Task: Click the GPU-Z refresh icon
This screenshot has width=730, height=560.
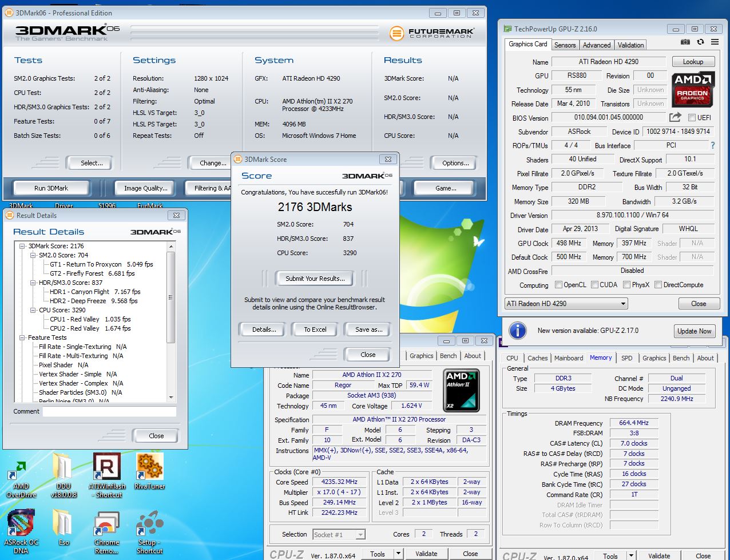Action: (700, 42)
